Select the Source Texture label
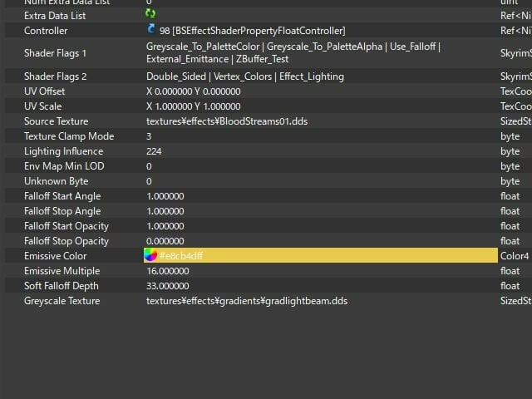 56,121
